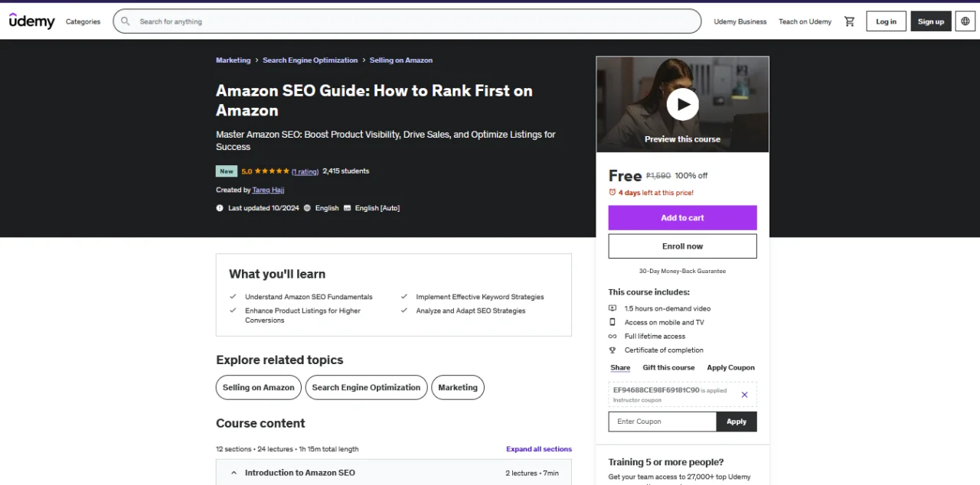
Task: Click the certificate trophy icon
Action: 612,350
